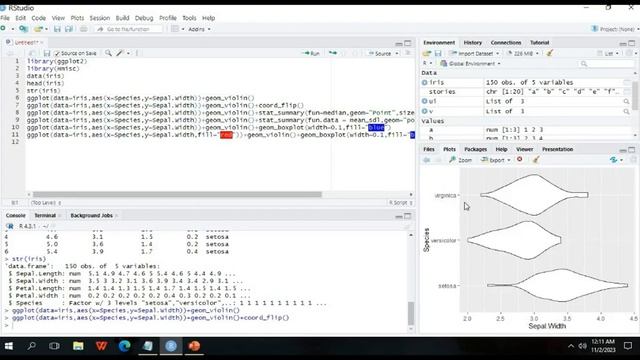Clear all plots broom icon

pyautogui.click(x=536, y=160)
